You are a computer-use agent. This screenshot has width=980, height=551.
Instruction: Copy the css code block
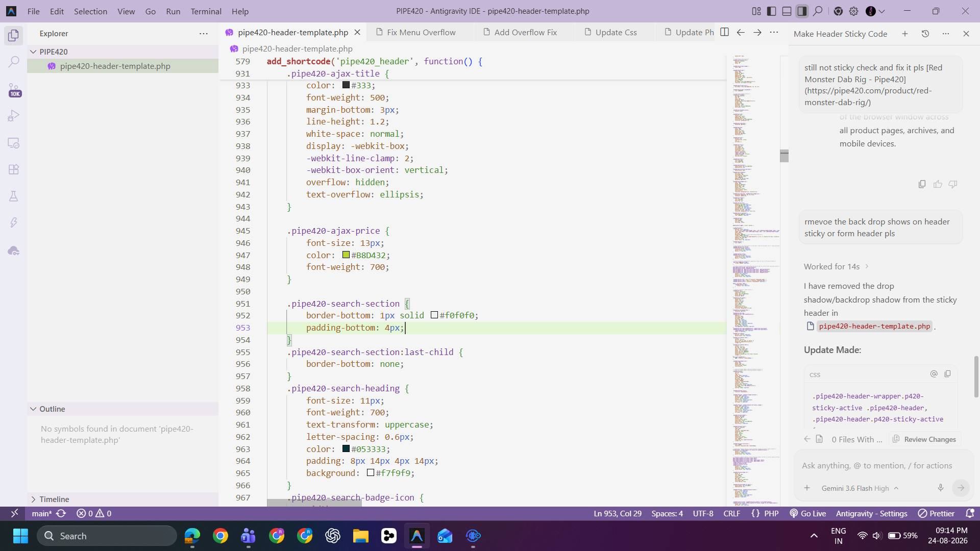[947, 374]
